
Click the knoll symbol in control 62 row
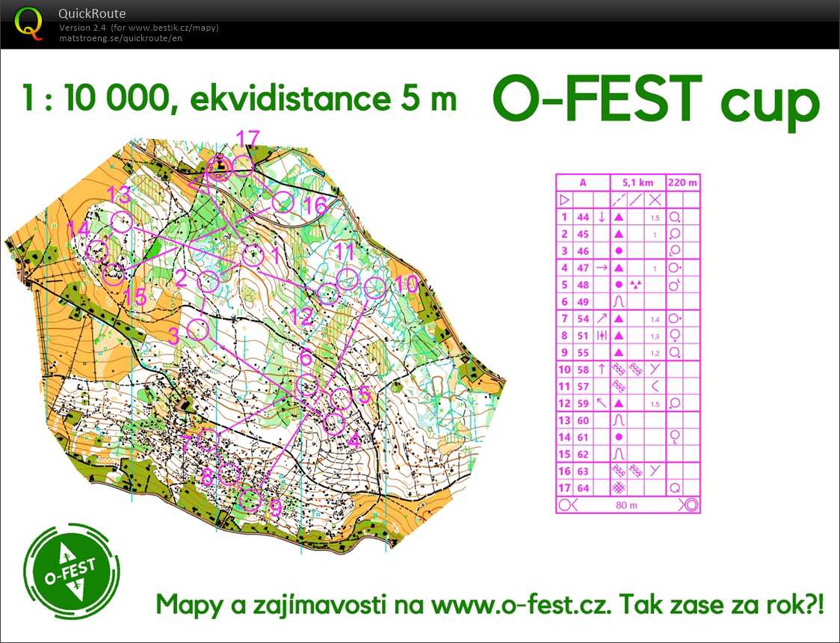(x=619, y=454)
